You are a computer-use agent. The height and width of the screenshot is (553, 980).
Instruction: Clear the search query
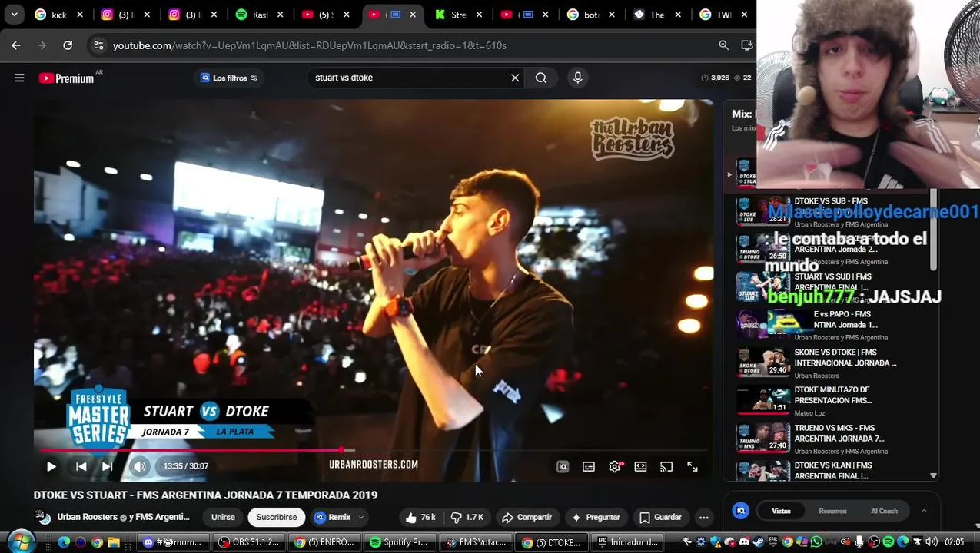tap(515, 78)
